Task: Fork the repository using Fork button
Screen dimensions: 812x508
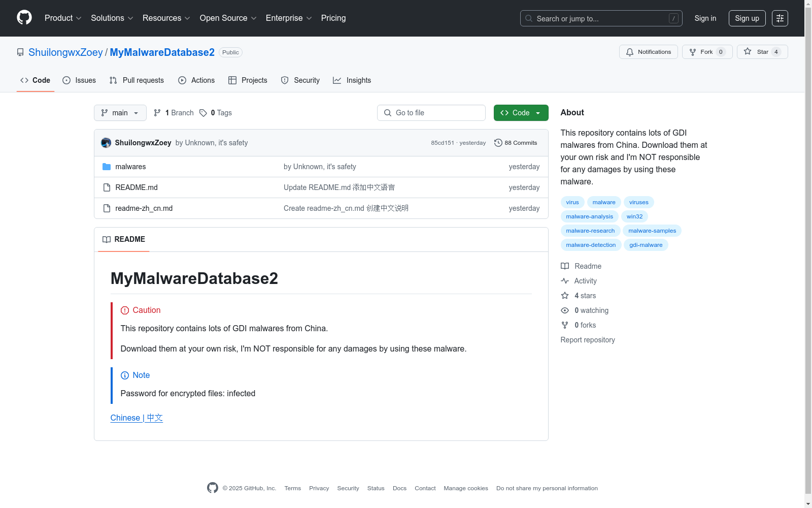Action: coord(707,52)
